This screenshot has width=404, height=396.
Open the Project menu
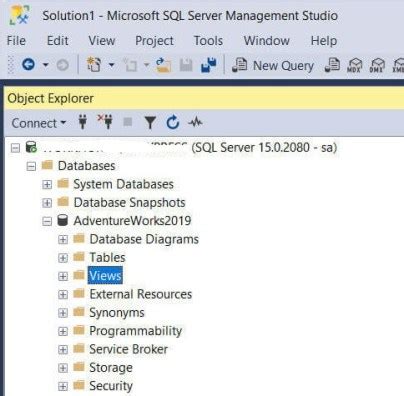click(x=154, y=41)
